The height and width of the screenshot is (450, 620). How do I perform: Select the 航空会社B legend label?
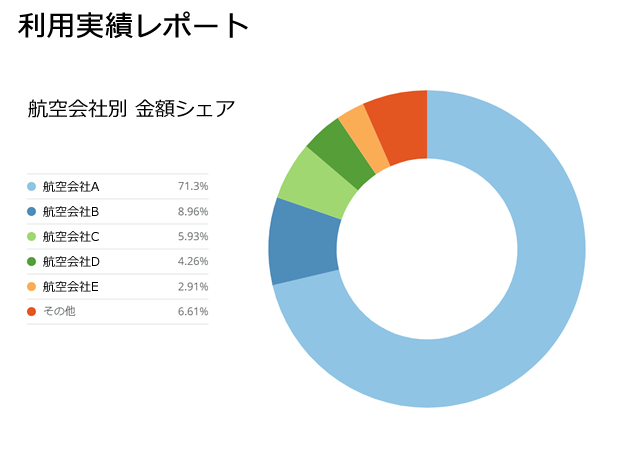click(x=71, y=212)
